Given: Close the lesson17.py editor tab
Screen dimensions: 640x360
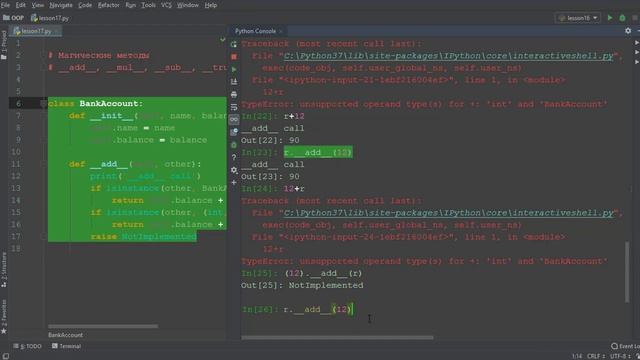Looking at the screenshot, I should (57, 31).
